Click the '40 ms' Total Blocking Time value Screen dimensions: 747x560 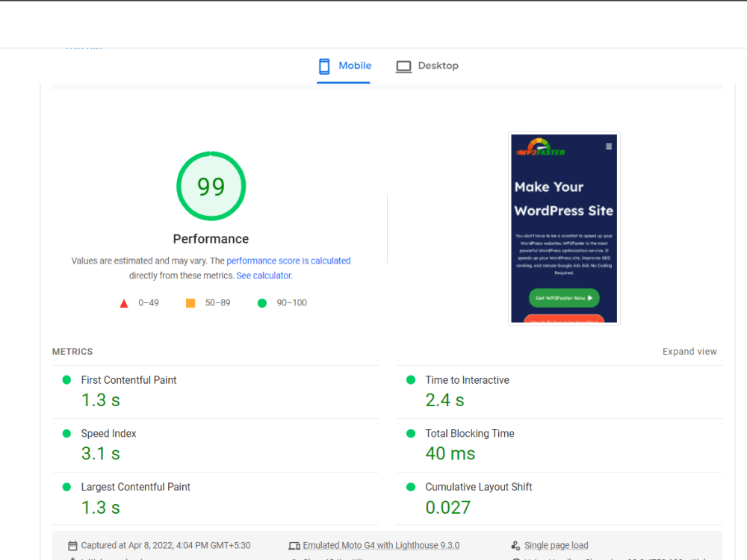coord(450,454)
